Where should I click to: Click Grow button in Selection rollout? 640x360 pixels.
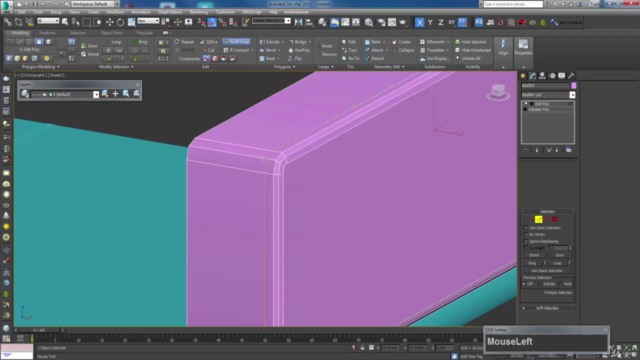pyautogui.click(x=560, y=255)
